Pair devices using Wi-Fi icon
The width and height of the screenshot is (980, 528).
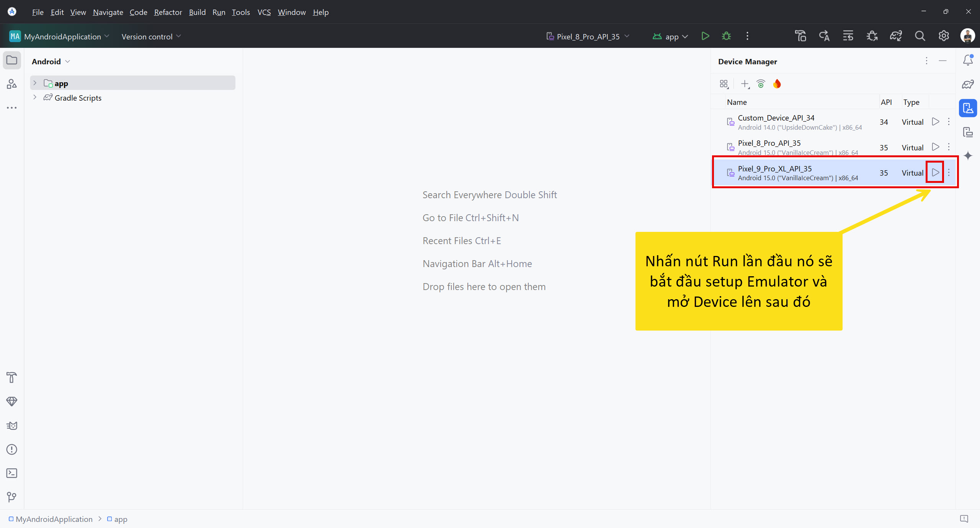[761, 84]
